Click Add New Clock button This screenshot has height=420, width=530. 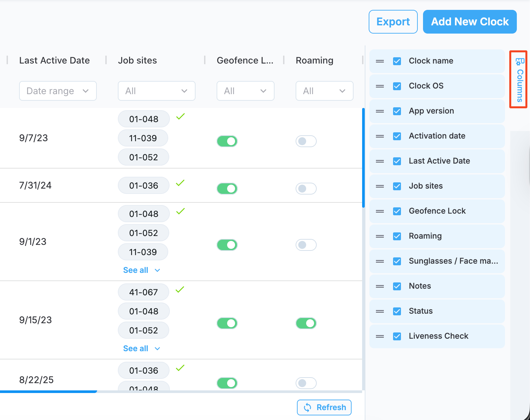point(470,22)
